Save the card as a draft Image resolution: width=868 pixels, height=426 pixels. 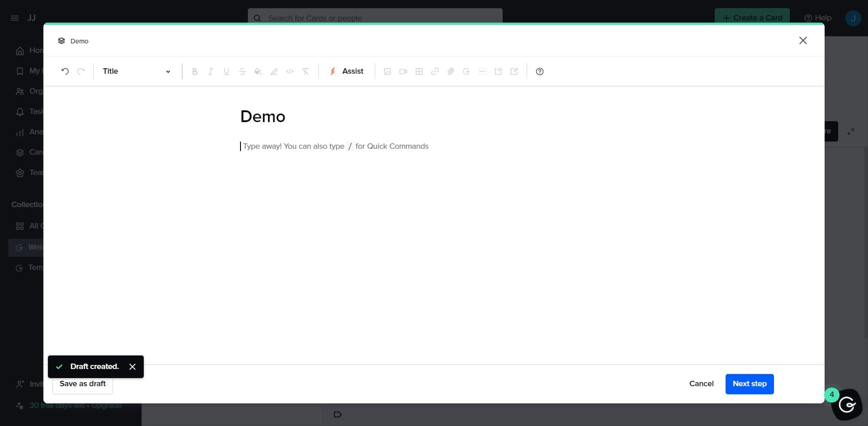point(82,383)
